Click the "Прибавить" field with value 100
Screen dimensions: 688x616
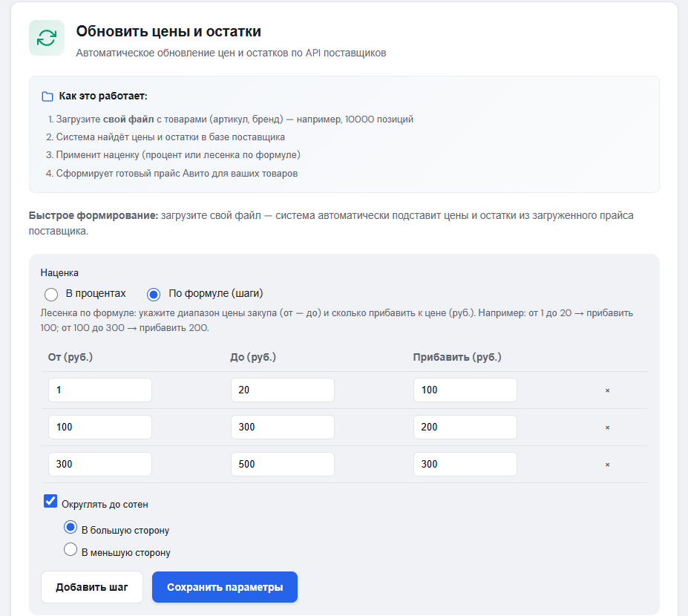[x=465, y=389]
